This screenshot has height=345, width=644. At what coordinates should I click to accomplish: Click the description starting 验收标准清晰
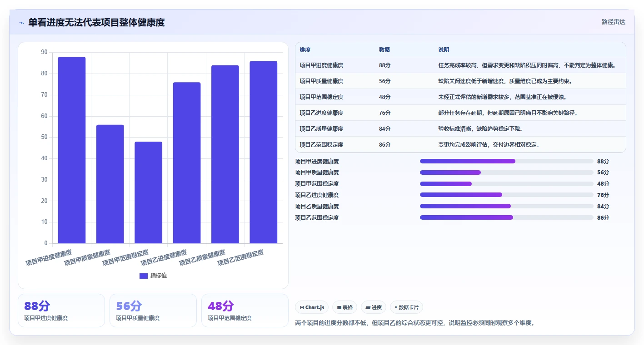tap(480, 129)
